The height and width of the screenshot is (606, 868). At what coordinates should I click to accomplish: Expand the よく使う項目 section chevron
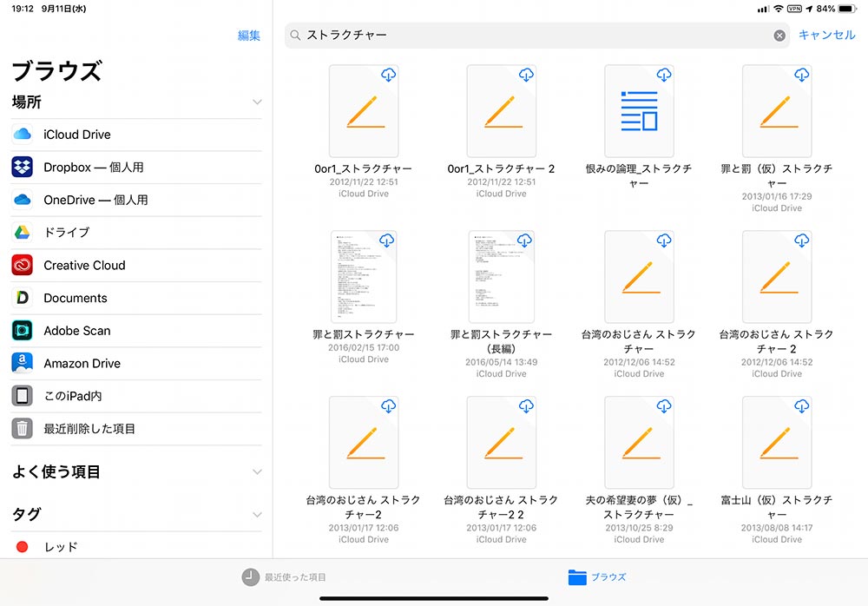pyautogui.click(x=257, y=472)
